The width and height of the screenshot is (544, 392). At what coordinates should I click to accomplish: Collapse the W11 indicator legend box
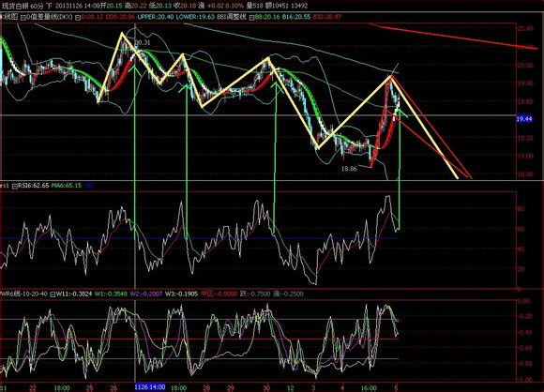(53, 294)
